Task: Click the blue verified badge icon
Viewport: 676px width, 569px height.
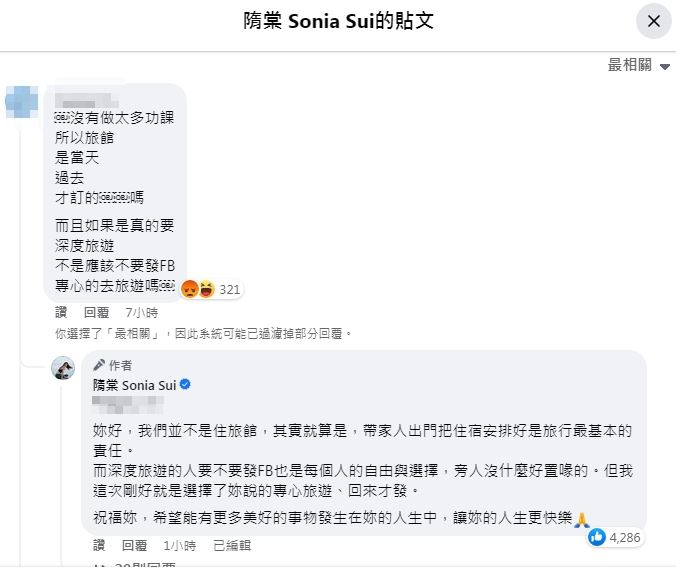Action: [x=185, y=384]
